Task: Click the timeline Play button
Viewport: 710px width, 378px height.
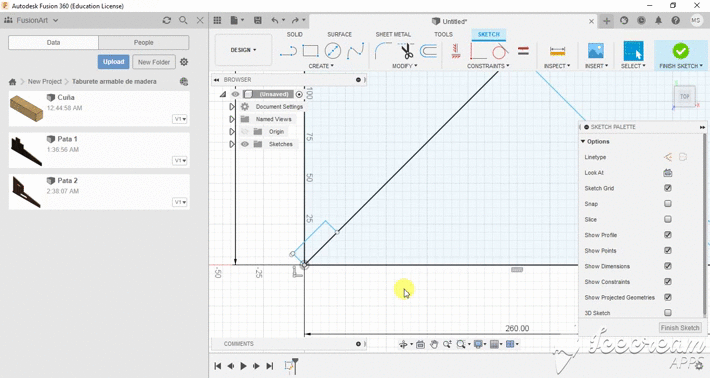Action: [244, 366]
